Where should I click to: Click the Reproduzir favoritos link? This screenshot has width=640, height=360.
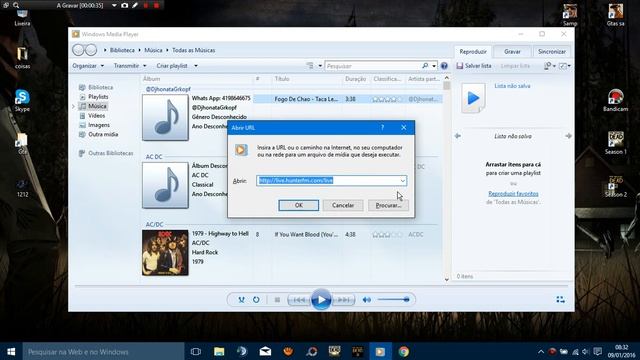coord(513,193)
